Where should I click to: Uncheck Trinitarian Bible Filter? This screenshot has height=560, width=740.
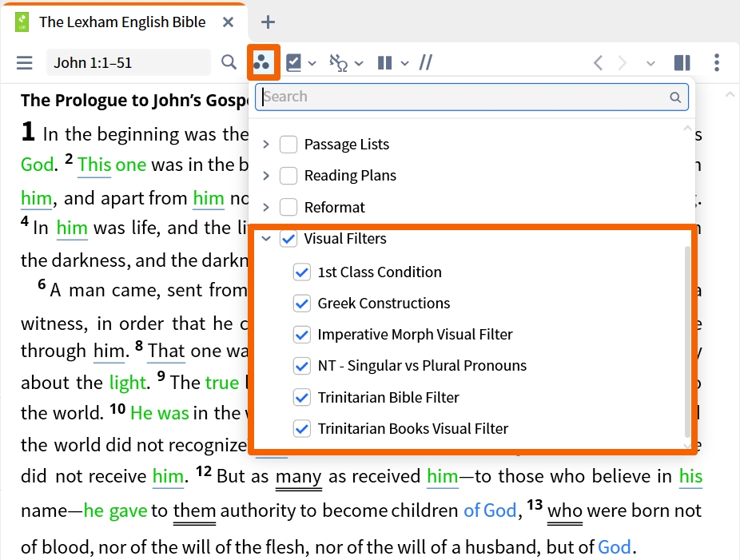point(301,397)
